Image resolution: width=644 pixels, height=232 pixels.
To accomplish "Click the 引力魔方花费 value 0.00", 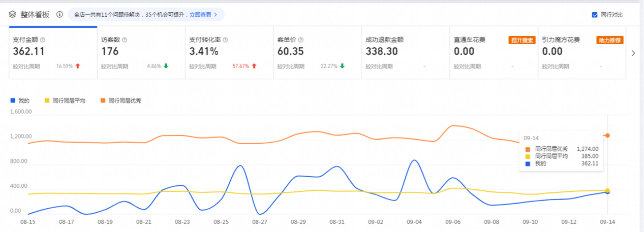I will tap(552, 52).
